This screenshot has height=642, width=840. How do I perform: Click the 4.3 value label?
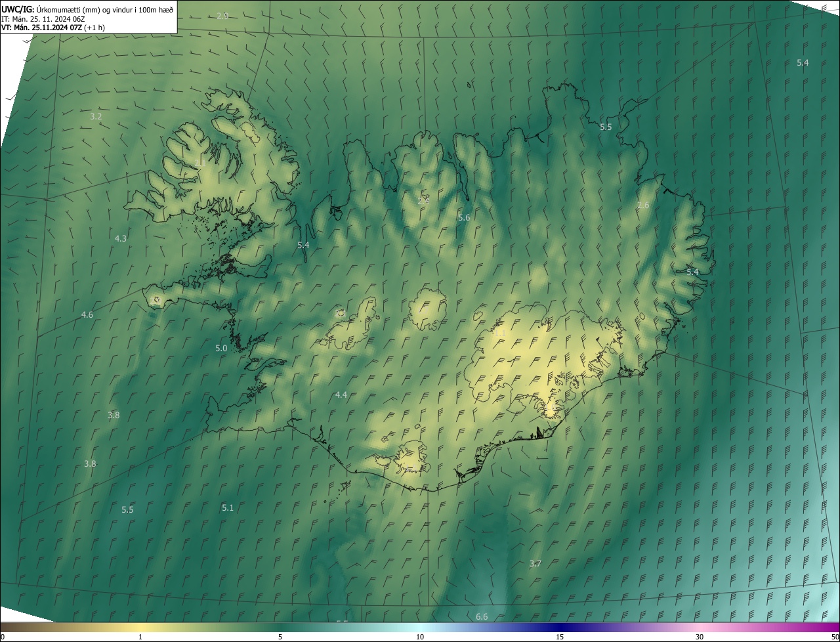(x=121, y=238)
